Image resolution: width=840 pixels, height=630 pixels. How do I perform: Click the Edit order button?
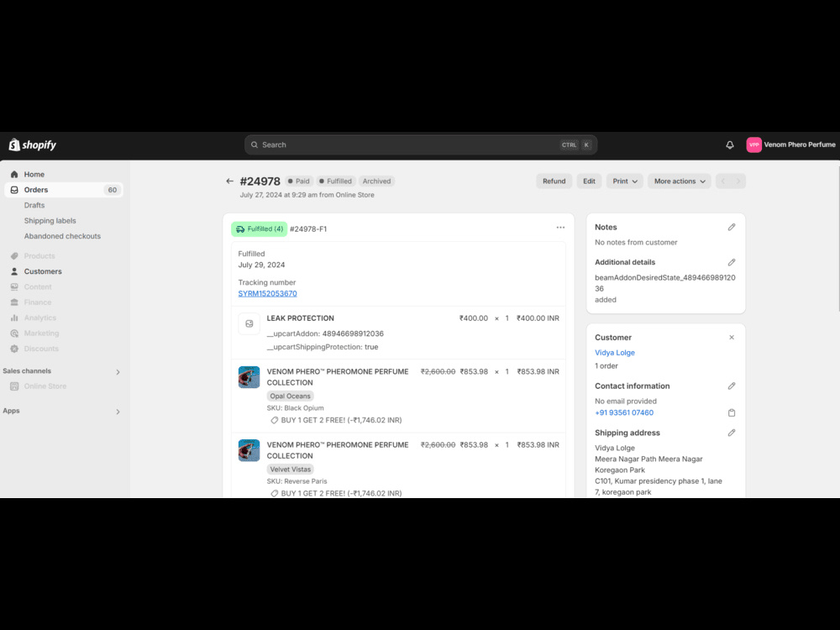tap(590, 181)
